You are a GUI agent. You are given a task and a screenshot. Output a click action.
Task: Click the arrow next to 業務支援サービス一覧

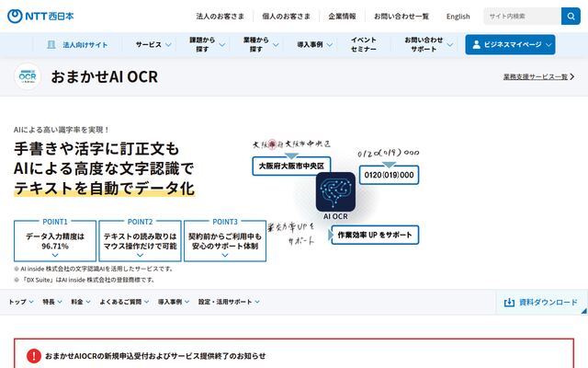pos(572,76)
